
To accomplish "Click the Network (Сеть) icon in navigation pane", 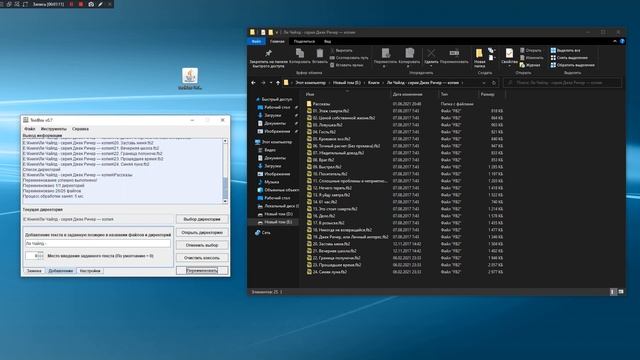I will pos(258,233).
